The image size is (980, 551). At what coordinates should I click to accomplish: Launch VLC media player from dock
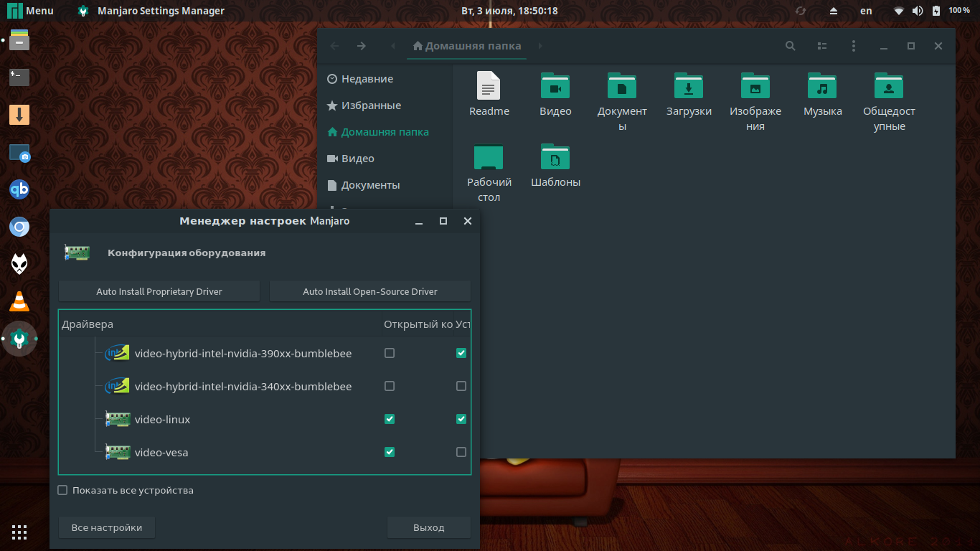coord(19,301)
